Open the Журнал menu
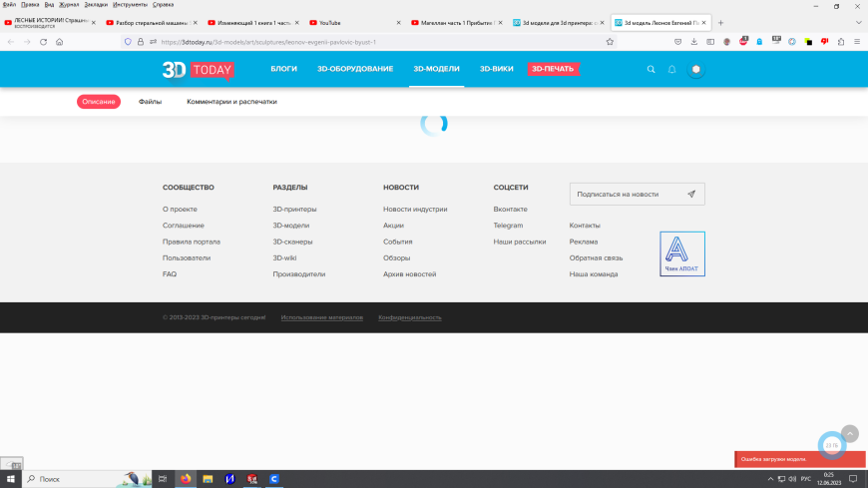The width and height of the screenshot is (868, 488). [x=69, y=4]
